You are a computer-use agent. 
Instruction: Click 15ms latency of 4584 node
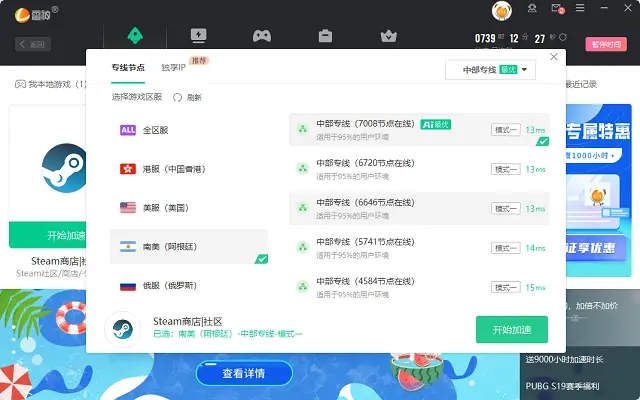click(x=535, y=287)
